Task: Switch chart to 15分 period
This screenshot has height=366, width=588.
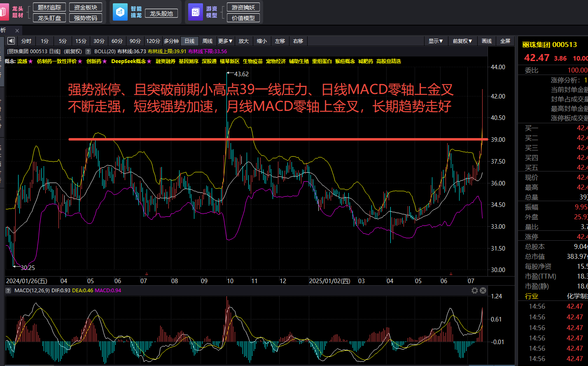Action: pos(81,41)
